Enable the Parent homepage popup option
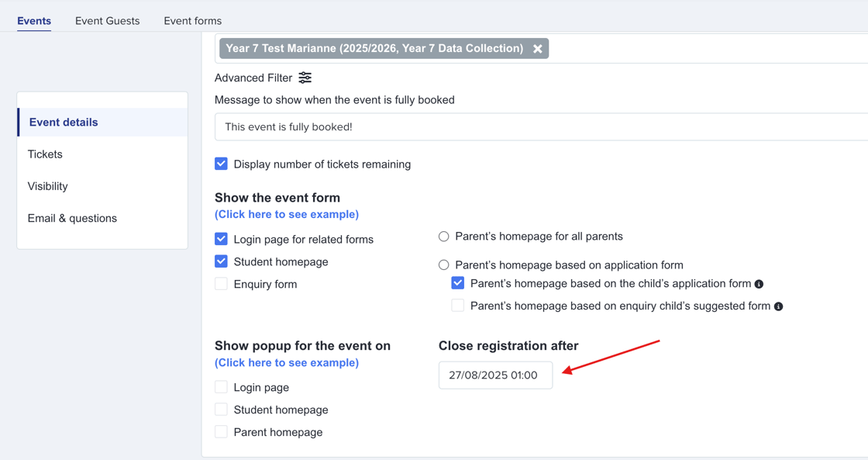 tap(221, 432)
